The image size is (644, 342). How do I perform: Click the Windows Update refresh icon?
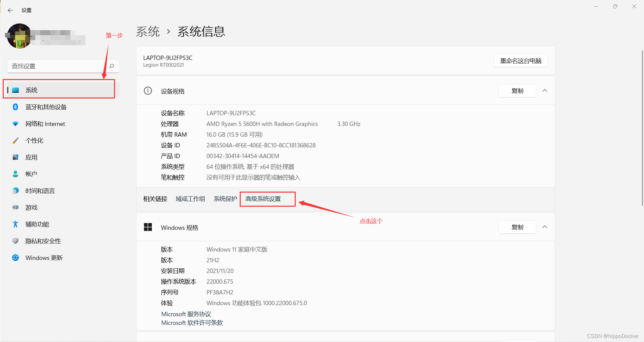pyautogui.click(x=15, y=258)
